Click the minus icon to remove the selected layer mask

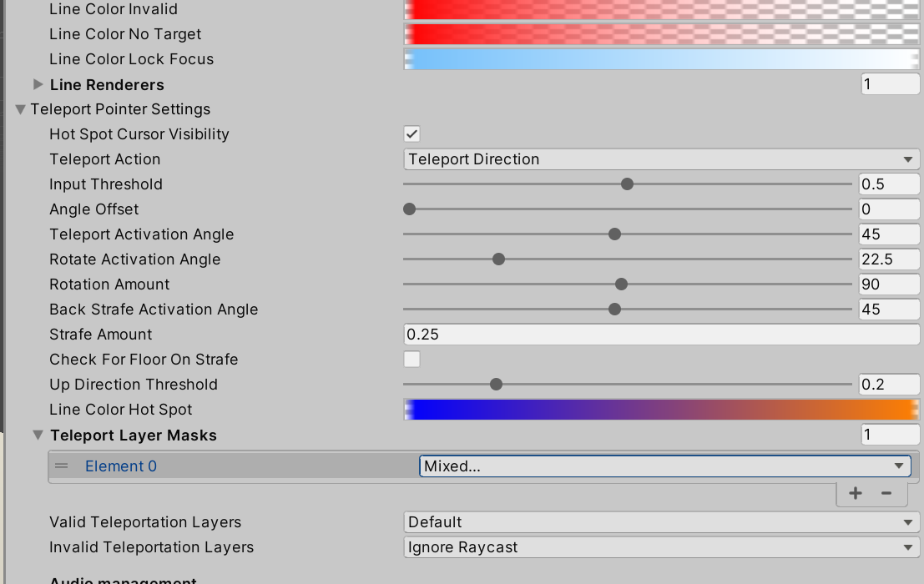pos(886,493)
